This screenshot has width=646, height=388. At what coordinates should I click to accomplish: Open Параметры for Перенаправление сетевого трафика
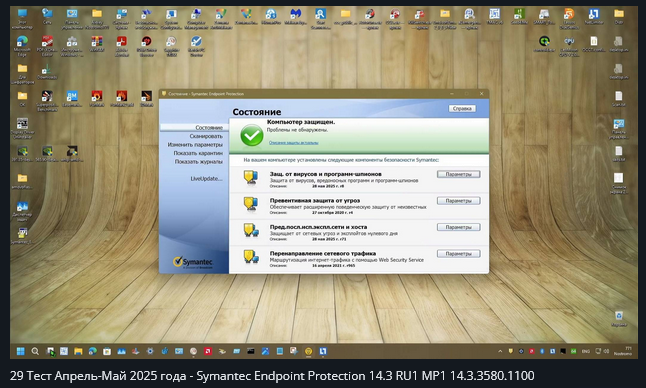tap(459, 254)
